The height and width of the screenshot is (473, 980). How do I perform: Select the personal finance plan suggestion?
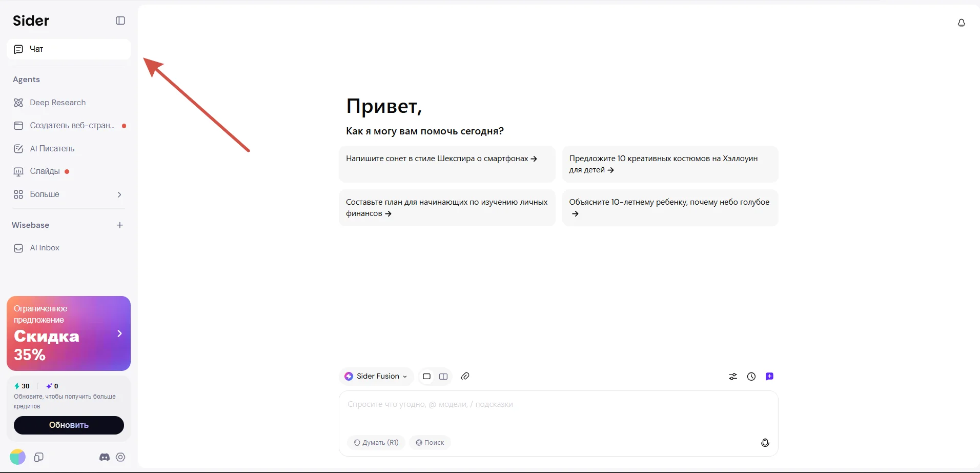(447, 208)
